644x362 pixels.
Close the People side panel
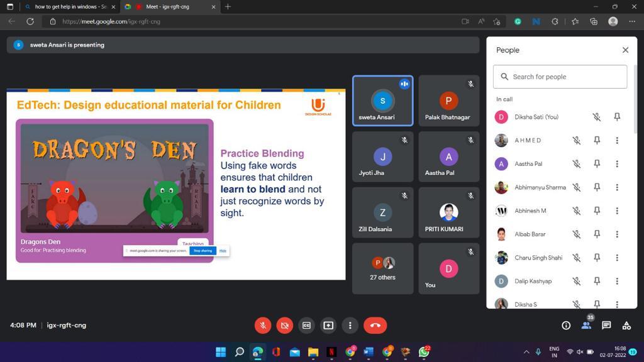click(625, 50)
